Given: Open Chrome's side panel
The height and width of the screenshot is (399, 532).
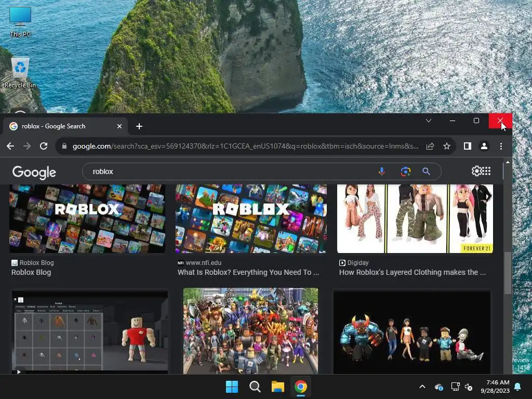Looking at the screenshot, I should 468,146.
